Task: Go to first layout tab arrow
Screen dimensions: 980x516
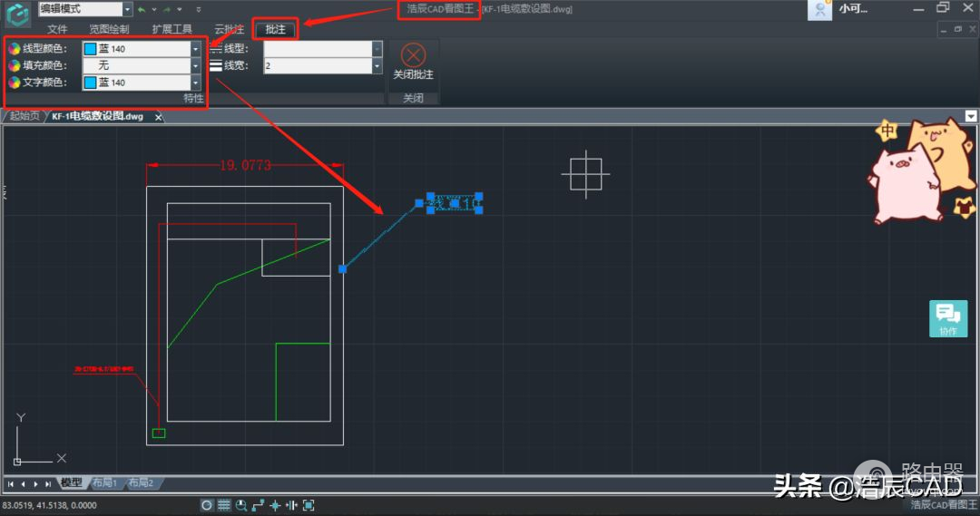Action: pos(11,484)
